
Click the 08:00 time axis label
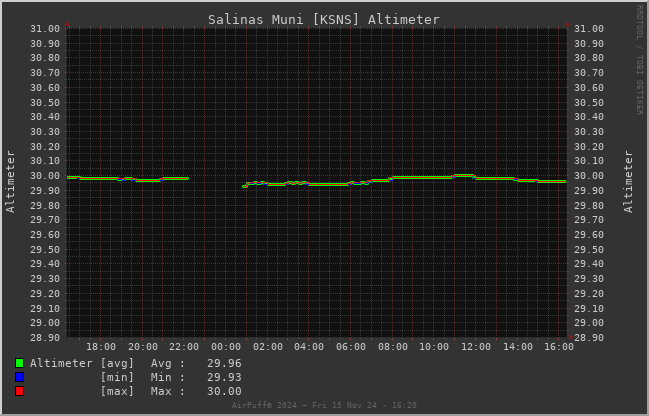[393, 347]
